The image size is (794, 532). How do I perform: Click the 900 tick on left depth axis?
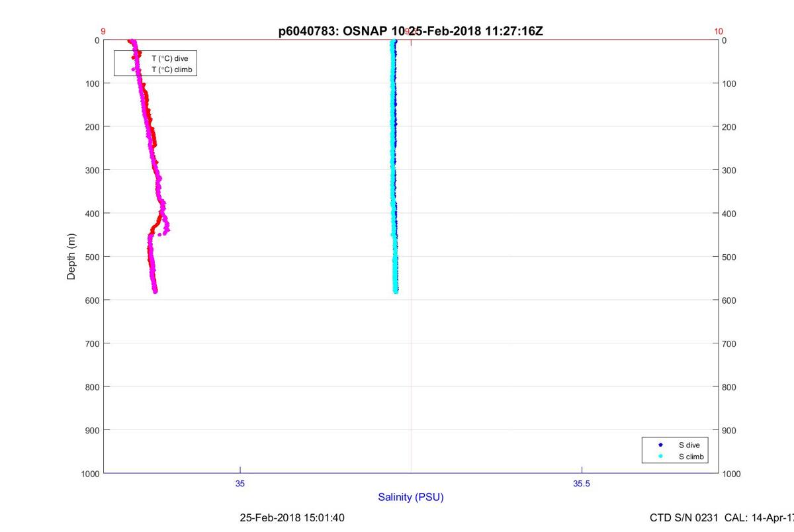tap(93, 430)
